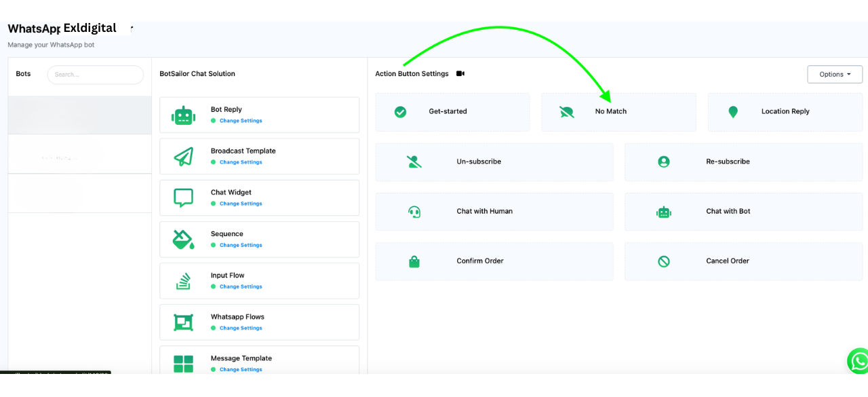Click the Get-started checkmark icon

401,112
